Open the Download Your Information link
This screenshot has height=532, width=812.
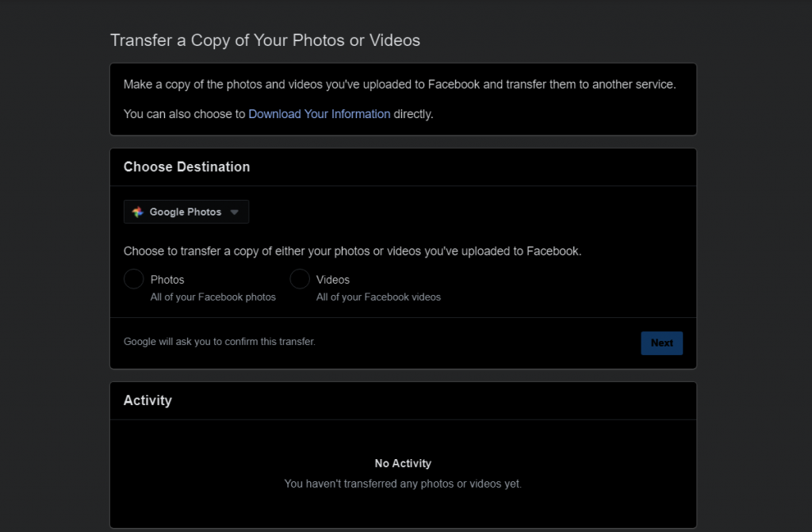(319, 114)
